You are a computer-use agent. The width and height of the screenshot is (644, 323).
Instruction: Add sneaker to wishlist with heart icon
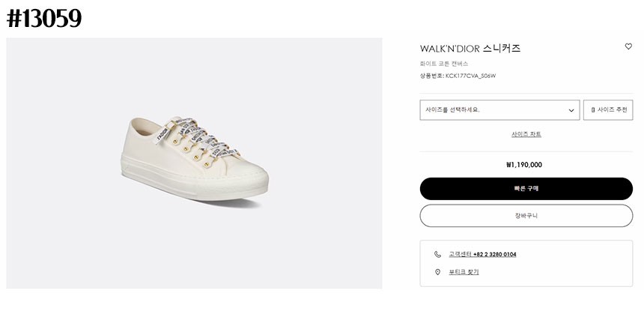(x=628, y=46)
